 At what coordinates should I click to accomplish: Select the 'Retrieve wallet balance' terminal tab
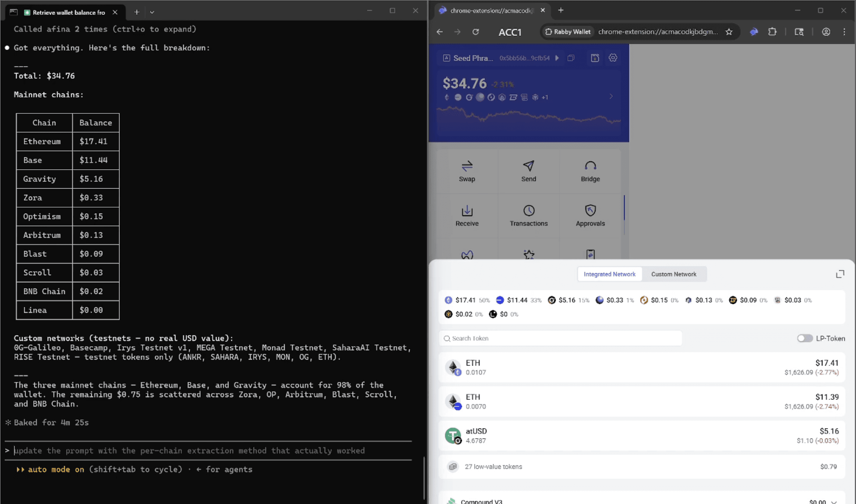pos(65,12)
